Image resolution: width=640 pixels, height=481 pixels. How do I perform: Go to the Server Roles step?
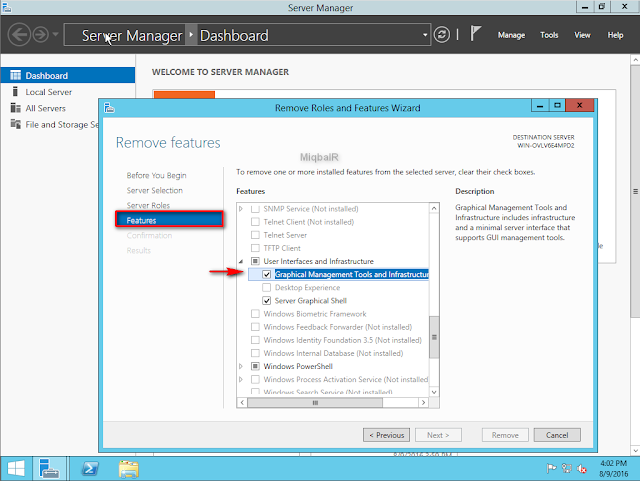coord(148,205)
